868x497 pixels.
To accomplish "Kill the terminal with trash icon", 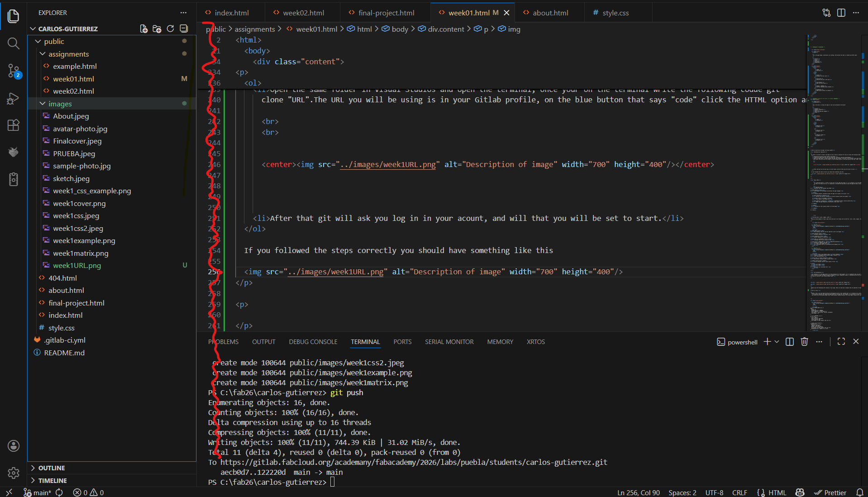I will 804,342.
